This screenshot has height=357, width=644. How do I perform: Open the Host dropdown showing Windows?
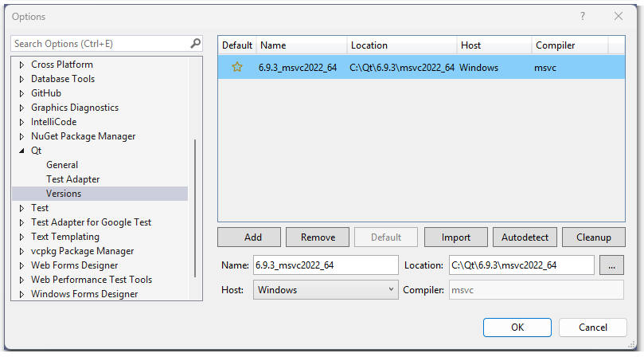click(326, 289)
